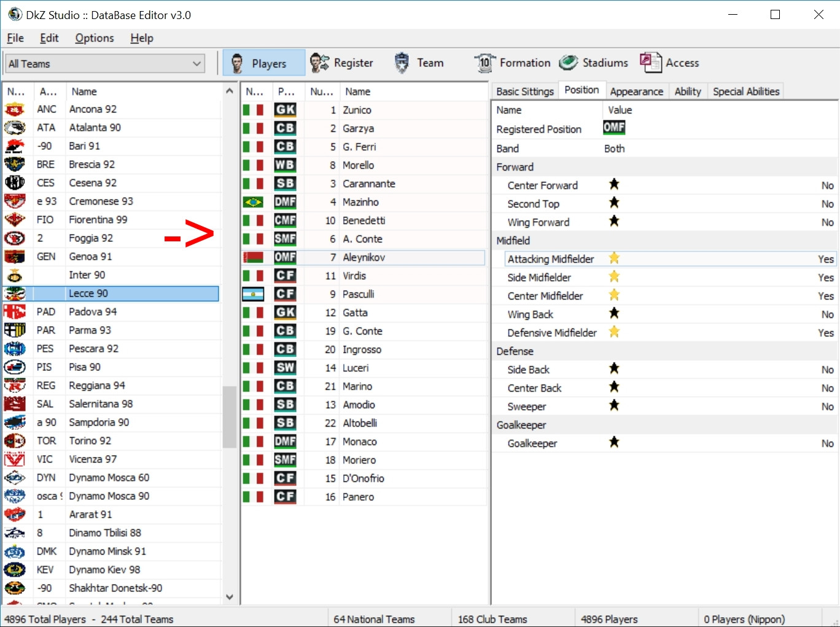Select player A. Conte

(x=362, y=239)
